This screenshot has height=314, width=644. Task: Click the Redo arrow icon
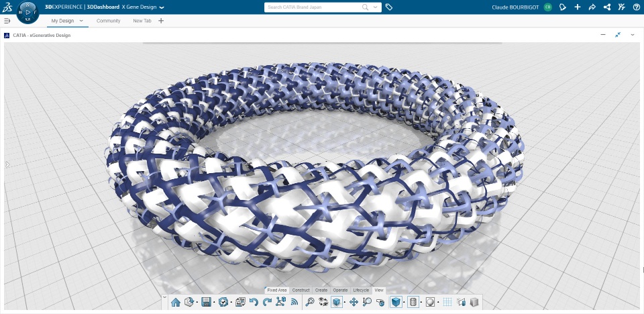click(267, 302)
